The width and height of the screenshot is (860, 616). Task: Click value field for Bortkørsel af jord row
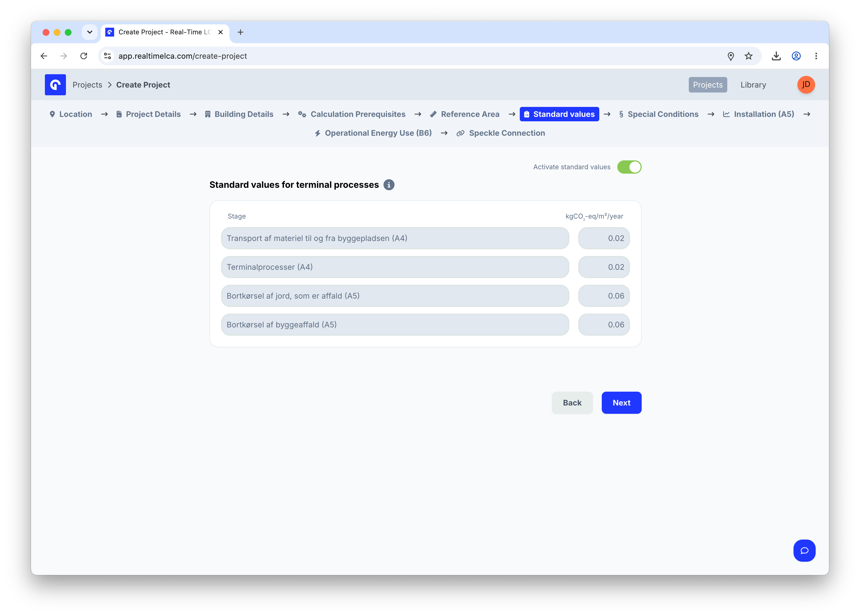pyautogui.click(x=604, y=296)
